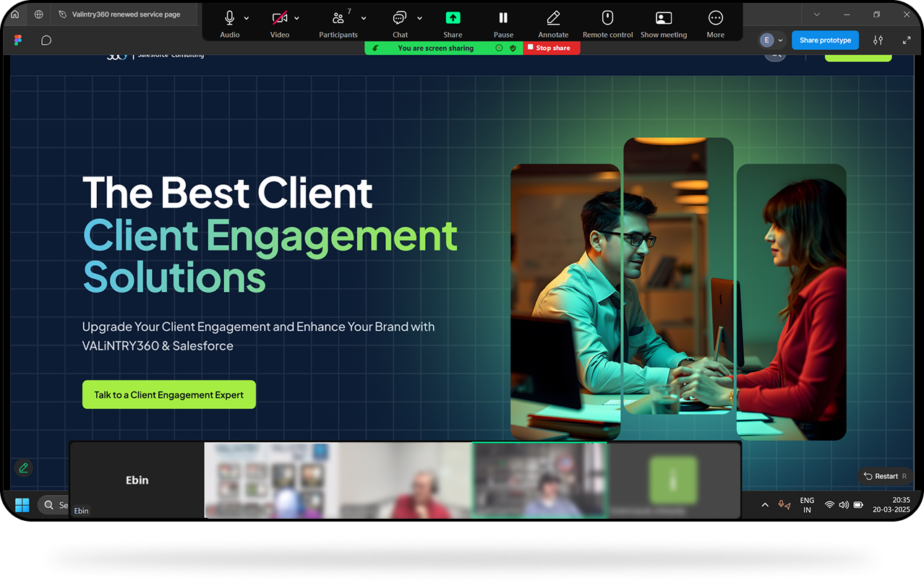Pause the screen share

(503, 18)
